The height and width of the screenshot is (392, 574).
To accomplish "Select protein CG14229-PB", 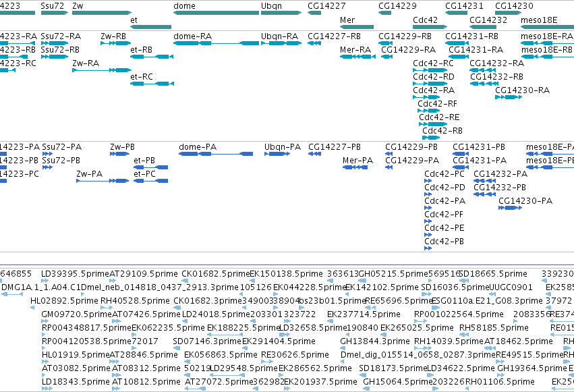I will coord(389,154).
